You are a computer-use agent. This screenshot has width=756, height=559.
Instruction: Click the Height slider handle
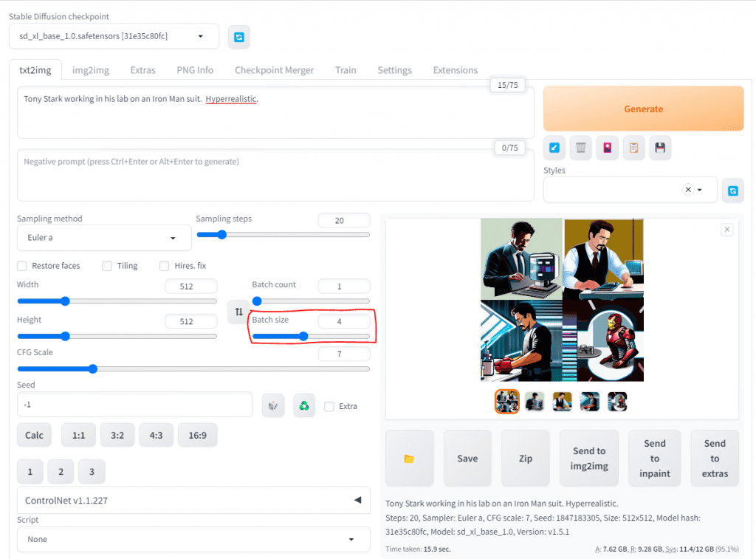pyautogui.click(x=65, y=336)
